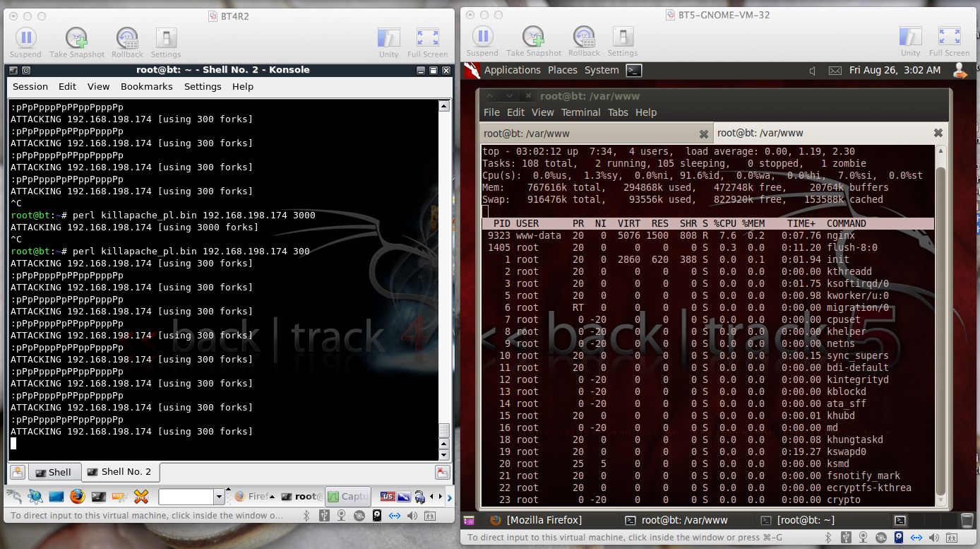Open Settings for the BT5-GNOME-VM-32 VM
This screenshot has width=980, height=549.
click(x=623, y=41)
